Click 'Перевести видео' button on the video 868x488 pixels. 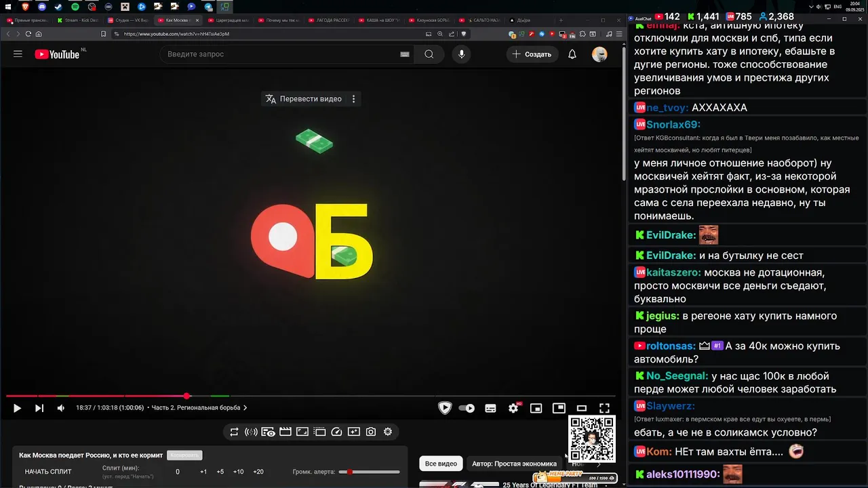tap(303, 99)
